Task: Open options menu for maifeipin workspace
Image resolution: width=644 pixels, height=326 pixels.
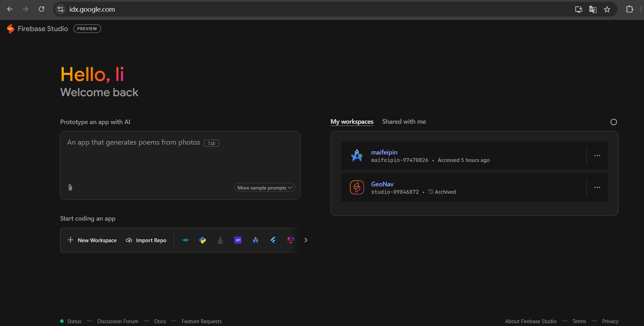Action: [x=597, y=156]
